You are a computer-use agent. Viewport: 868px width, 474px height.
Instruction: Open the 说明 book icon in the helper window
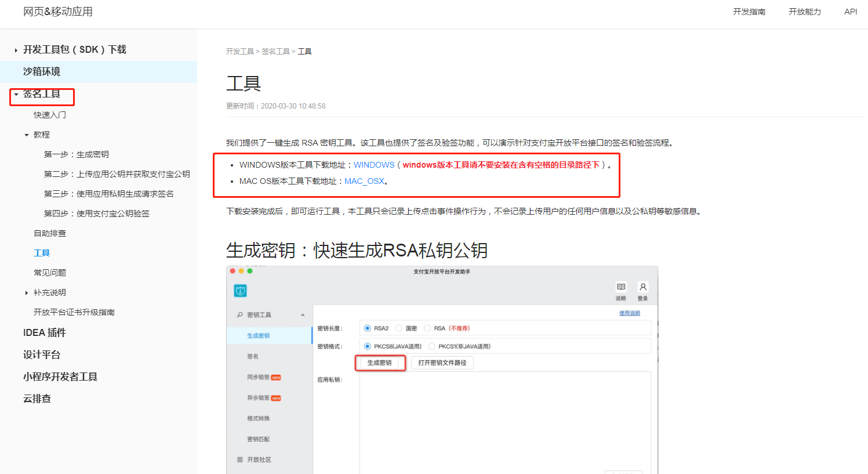coord(621,287)
